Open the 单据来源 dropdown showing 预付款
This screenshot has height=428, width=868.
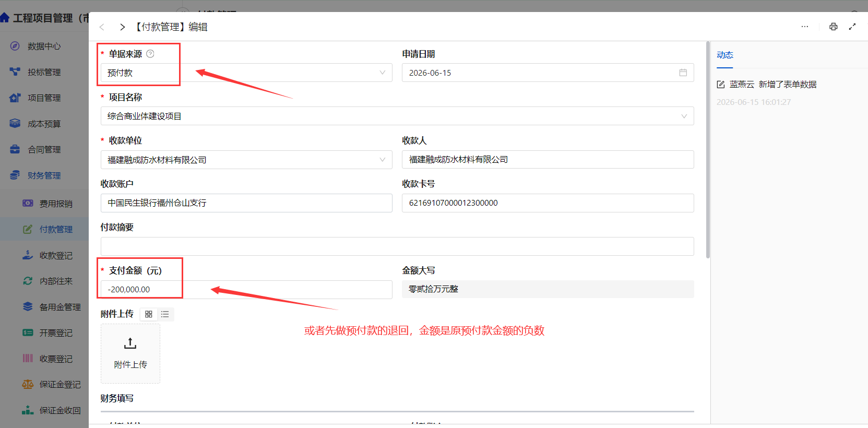click(x=246, y=73)
